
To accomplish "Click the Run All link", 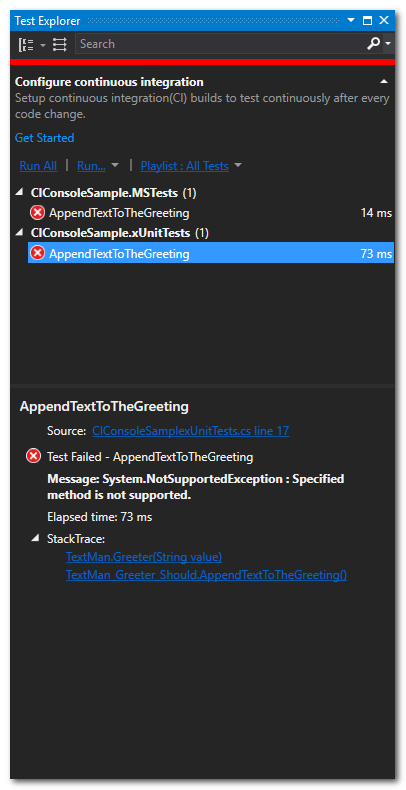I will (38, 166).
